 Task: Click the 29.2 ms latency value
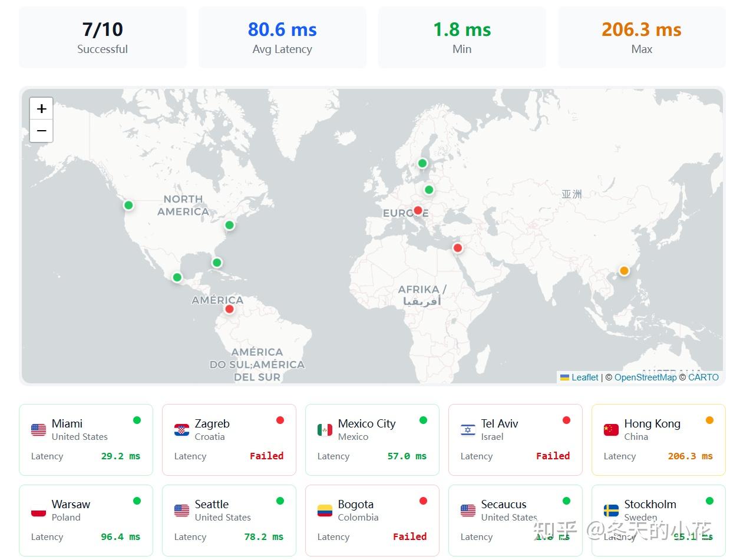(x=121, y=456)
